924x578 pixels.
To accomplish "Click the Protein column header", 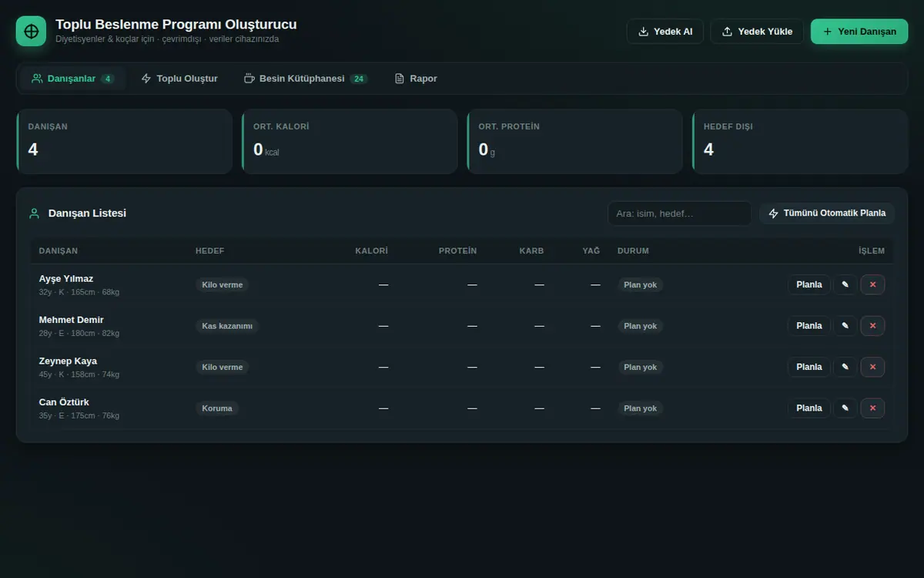I will coord(458,251).
